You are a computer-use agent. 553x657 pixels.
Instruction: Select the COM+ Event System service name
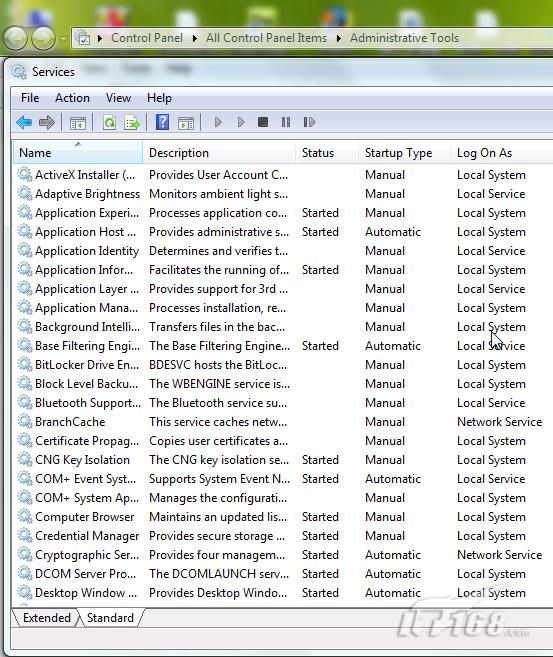(85, 479)
